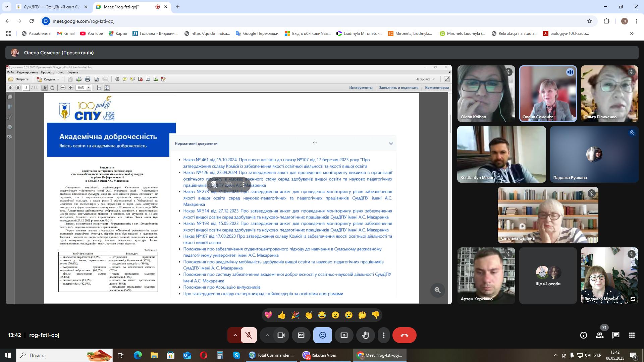
Task: Open YouTube bookmark
Action: pos(92,34)
